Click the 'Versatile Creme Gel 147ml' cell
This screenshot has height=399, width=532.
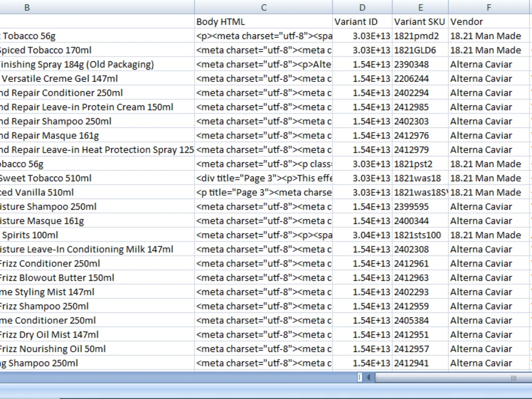coord(97,78)
